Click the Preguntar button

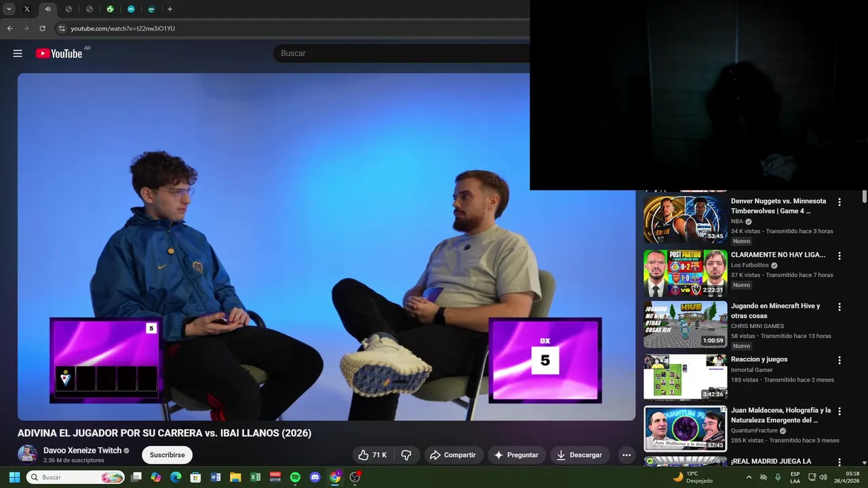tap(516, 455)
